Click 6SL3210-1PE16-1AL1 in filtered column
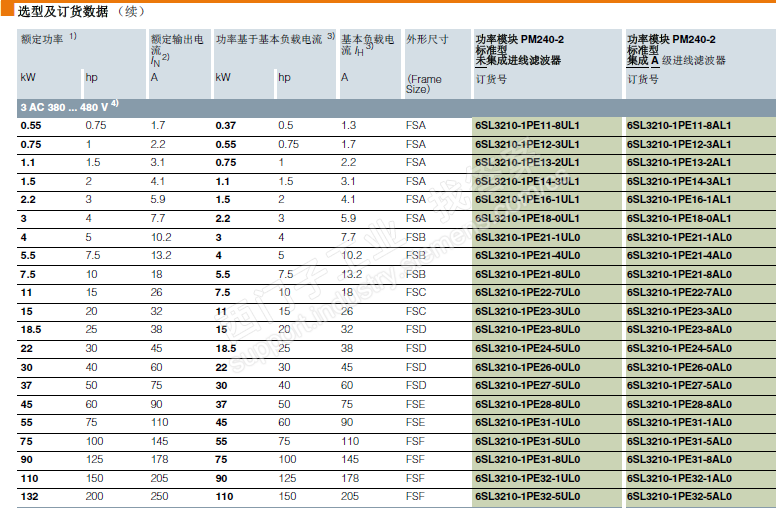 679,200
